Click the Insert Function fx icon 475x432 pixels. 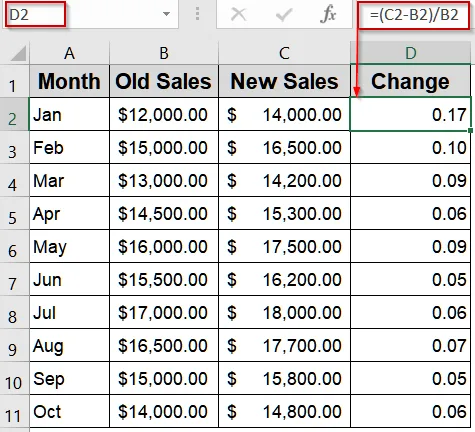tap(328, 14)
